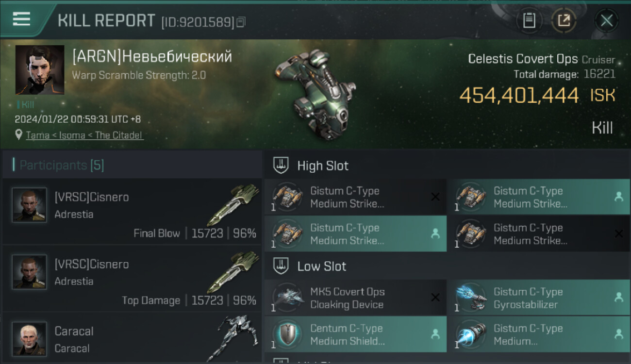Open Tama < Isoma < The Citadel link
631x364 pixels.
pyautogui.click(x=84, y=135)
